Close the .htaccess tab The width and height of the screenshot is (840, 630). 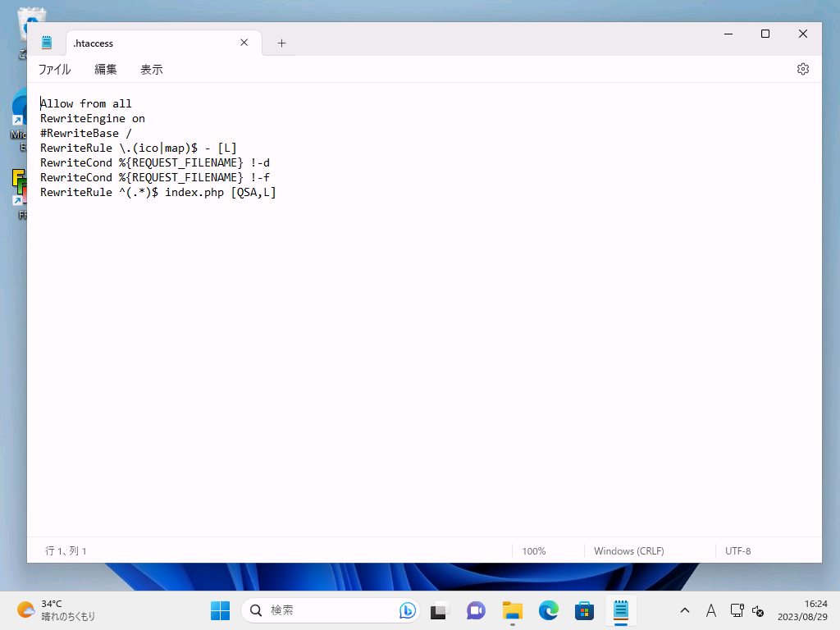point(244,43)
